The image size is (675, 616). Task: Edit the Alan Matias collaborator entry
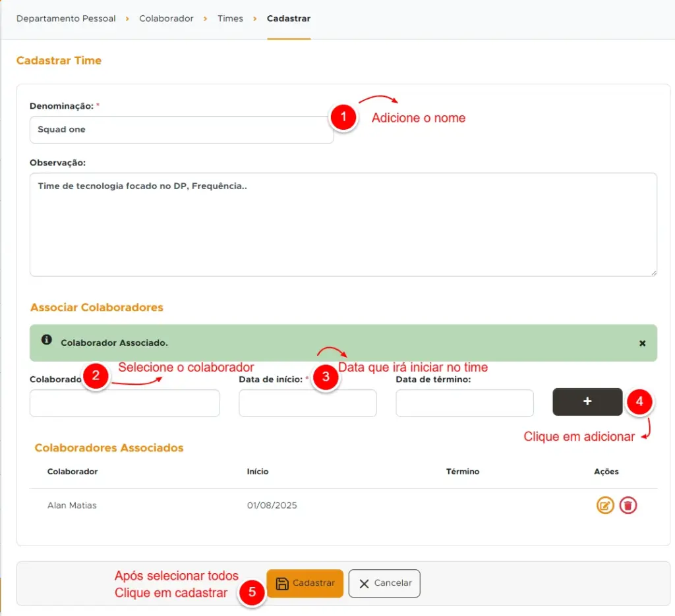point(605,505)
